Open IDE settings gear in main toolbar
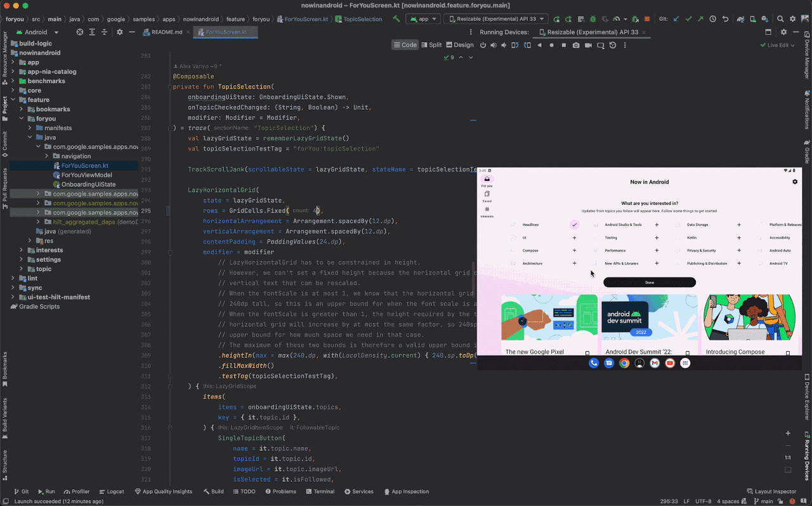Image resolution: width=812 pixels, height=506 pixels. (x=792, y=19)
